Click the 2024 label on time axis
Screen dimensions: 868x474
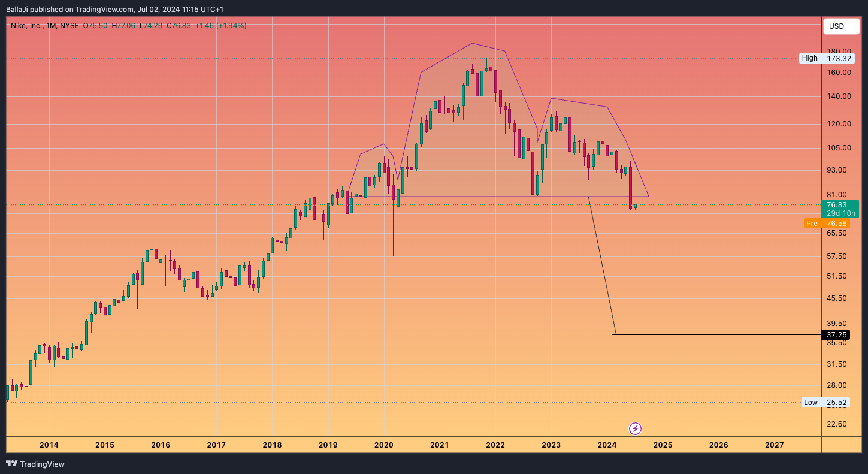click(x=607, y=445)
